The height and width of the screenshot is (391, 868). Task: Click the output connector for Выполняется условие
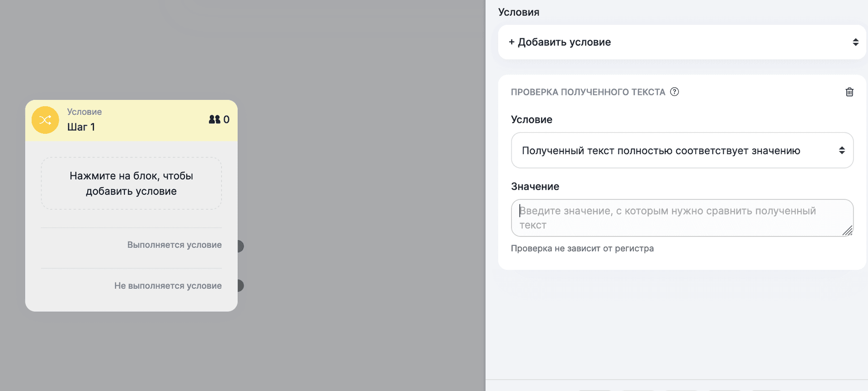coord(240,246)
